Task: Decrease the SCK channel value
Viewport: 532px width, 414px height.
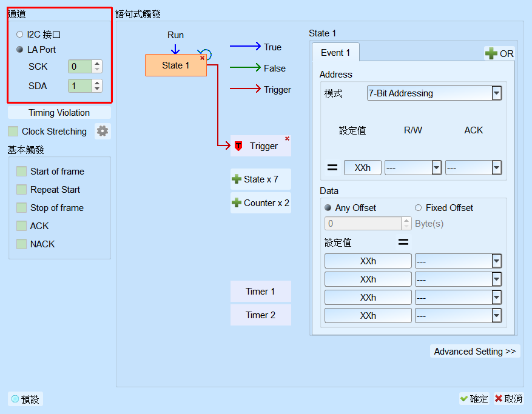Action: (x=97, y=70)
